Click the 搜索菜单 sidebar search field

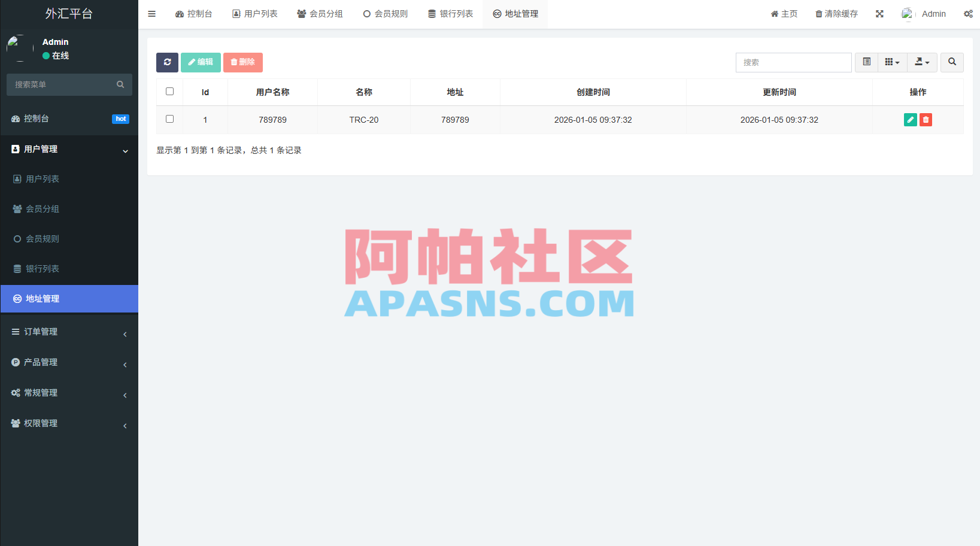click(x=69, y=84)
